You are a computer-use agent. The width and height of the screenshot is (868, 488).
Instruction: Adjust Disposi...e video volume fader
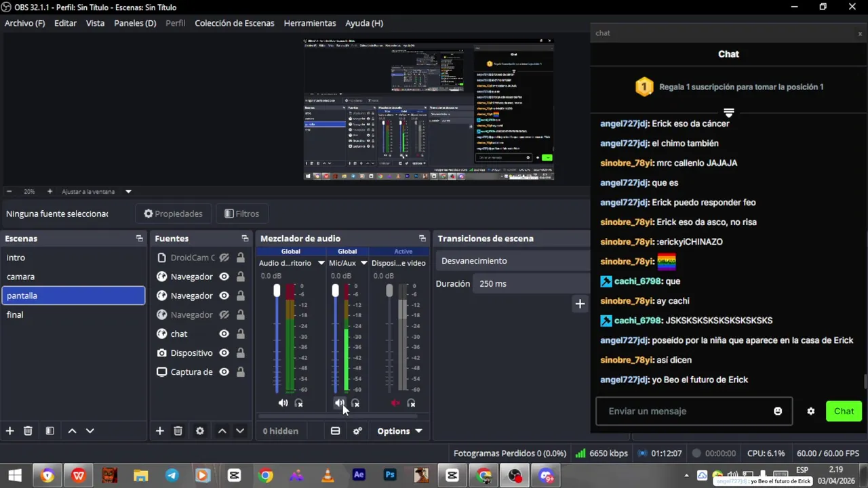point(389,291)
